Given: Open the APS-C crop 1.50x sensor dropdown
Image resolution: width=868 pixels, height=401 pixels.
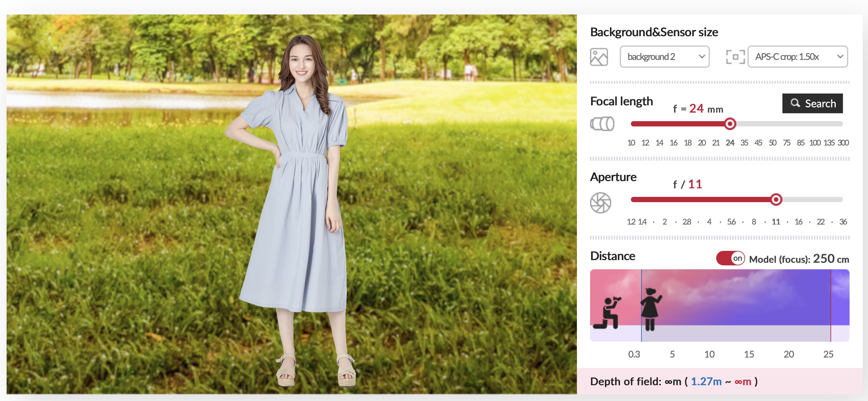Looking at the screenshot, I should pos(798,57).
